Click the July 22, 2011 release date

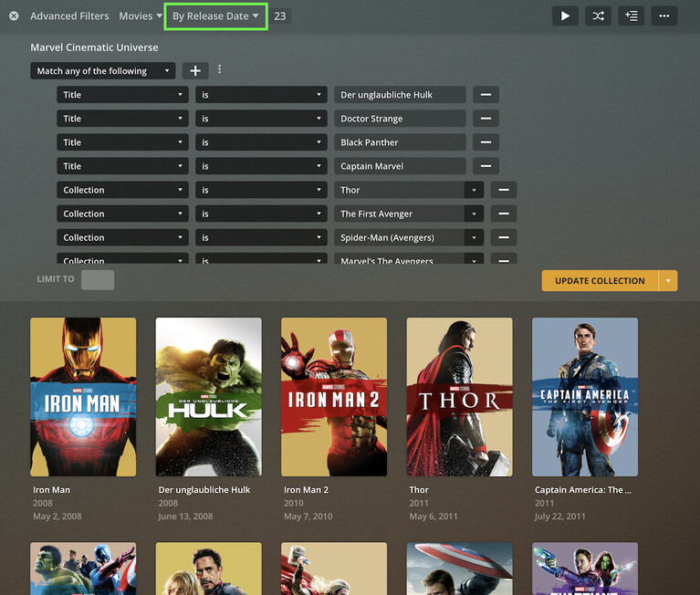point(559,517)
